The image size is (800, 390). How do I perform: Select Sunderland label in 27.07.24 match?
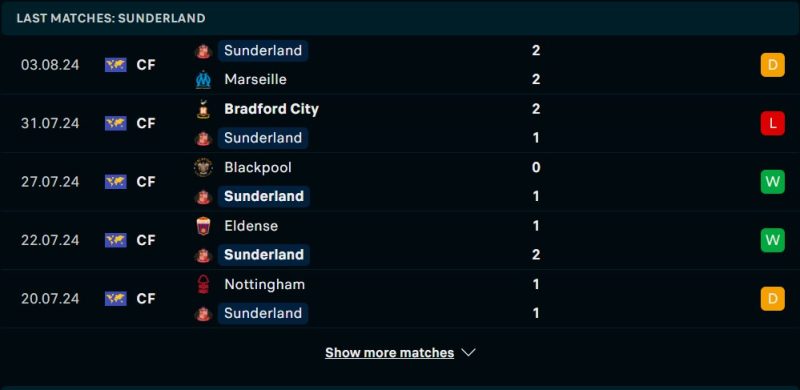click(x=264, y=197)
